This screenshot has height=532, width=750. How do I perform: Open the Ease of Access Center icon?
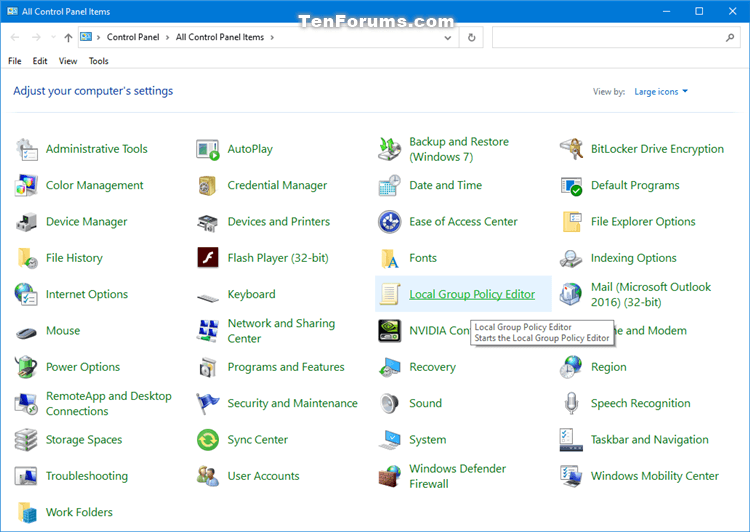[389, 222]
